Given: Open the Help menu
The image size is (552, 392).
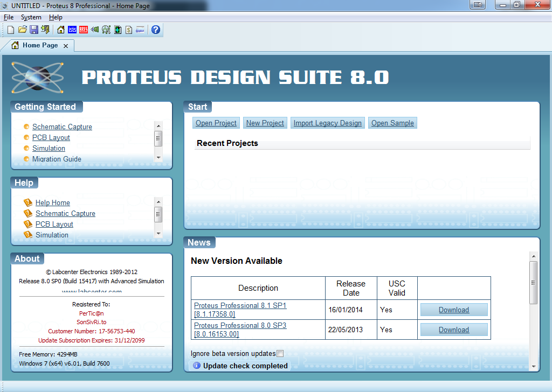Looking at the screenshot, I should click(56, 17).
